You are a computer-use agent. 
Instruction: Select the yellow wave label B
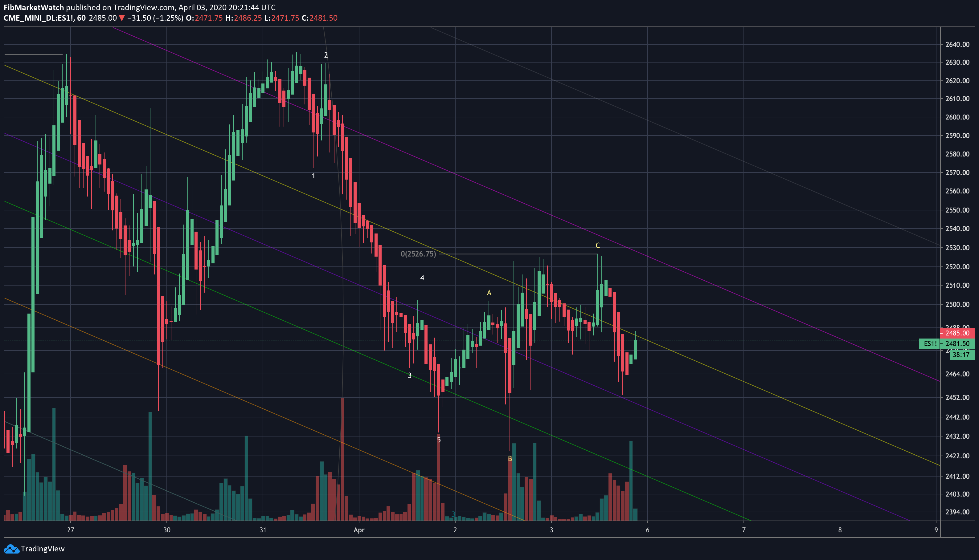point(510,458)
